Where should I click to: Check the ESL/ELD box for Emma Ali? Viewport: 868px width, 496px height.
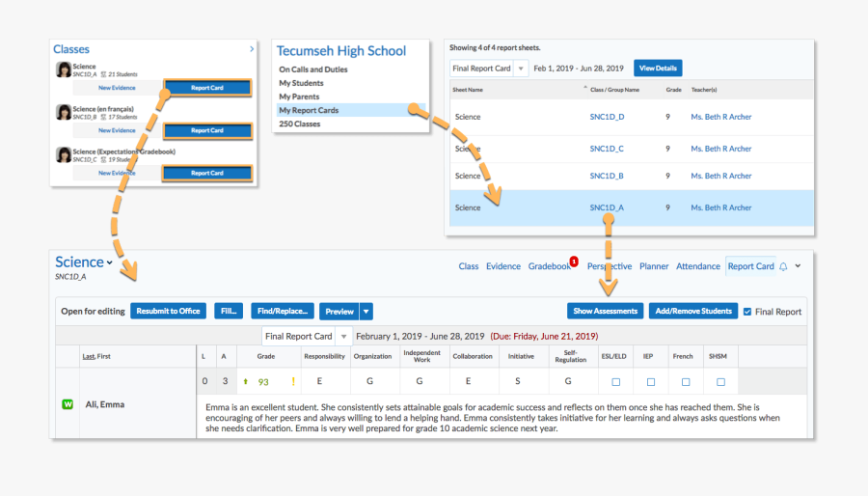(615, 382)
